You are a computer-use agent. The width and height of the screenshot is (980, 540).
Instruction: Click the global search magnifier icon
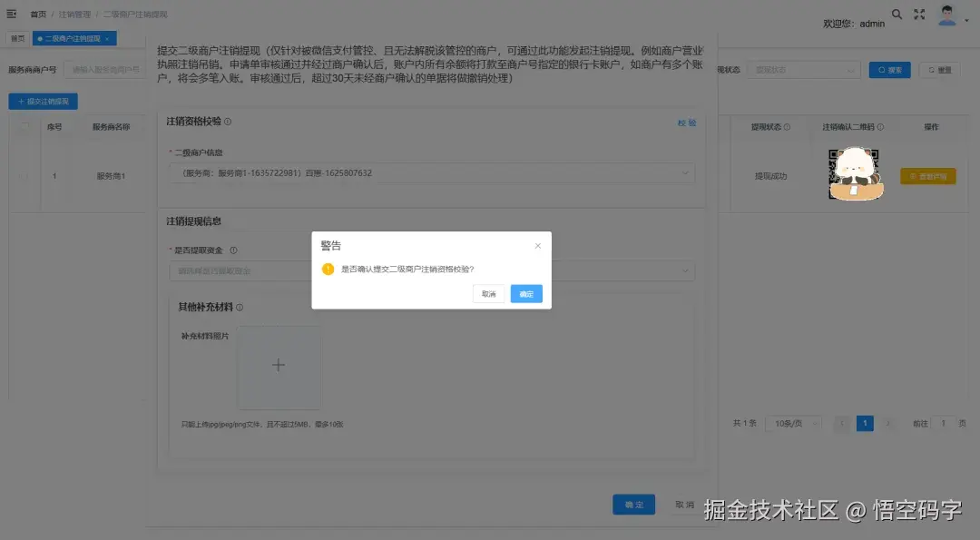[x=896, y=15]
